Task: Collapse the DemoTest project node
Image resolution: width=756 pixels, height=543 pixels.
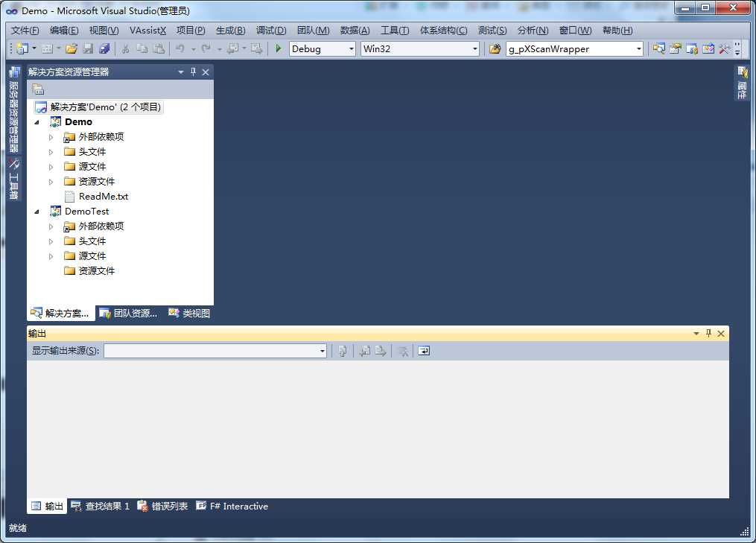Action: pyautogui.click(x=36, y=212)
